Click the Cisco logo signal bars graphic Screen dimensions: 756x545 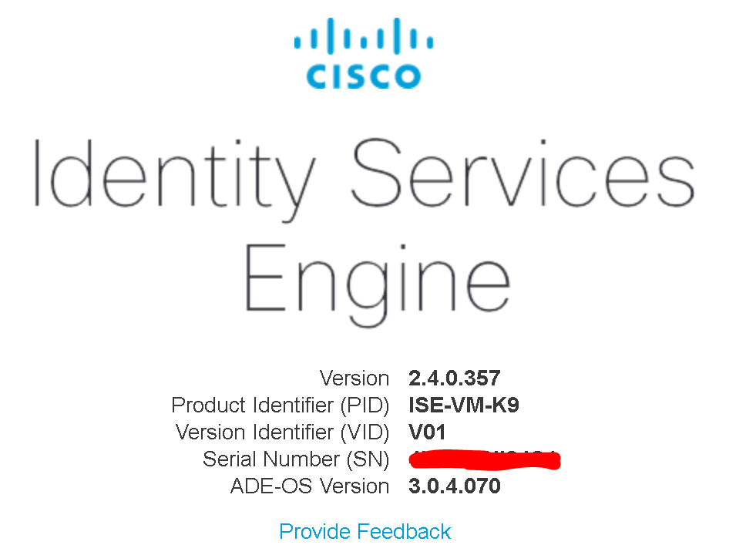[362, 37]
